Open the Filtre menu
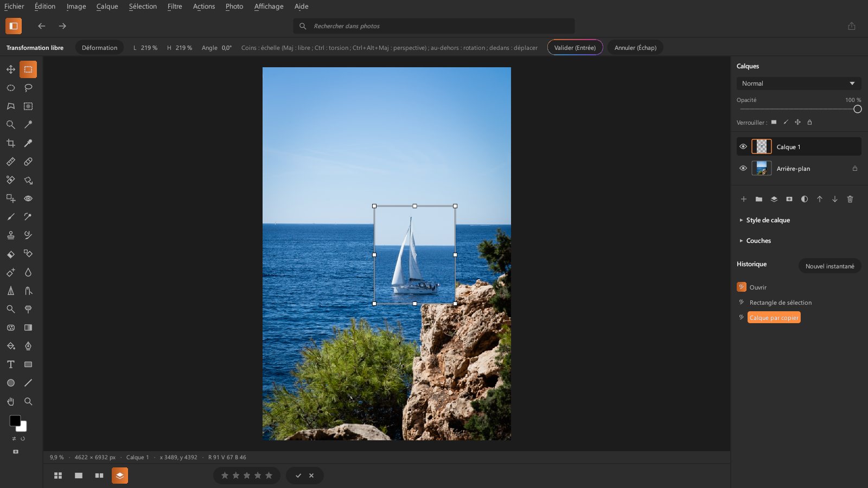Viewport: 868px width, 488px height. click(175, 7)
